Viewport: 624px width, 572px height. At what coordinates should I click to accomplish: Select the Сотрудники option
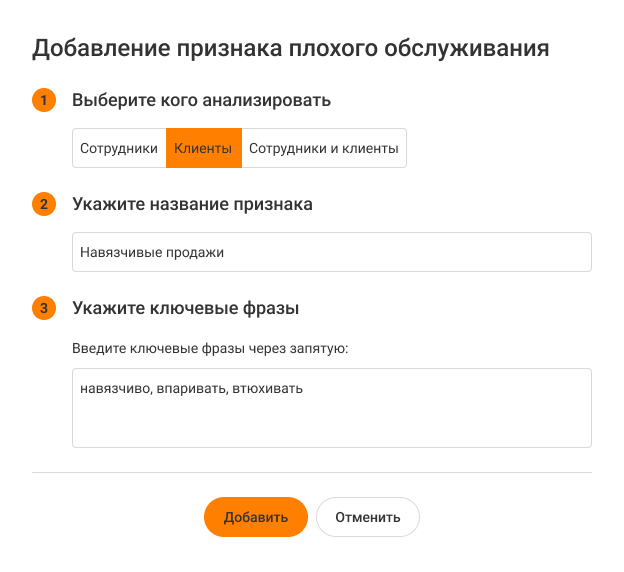point(119,148)
